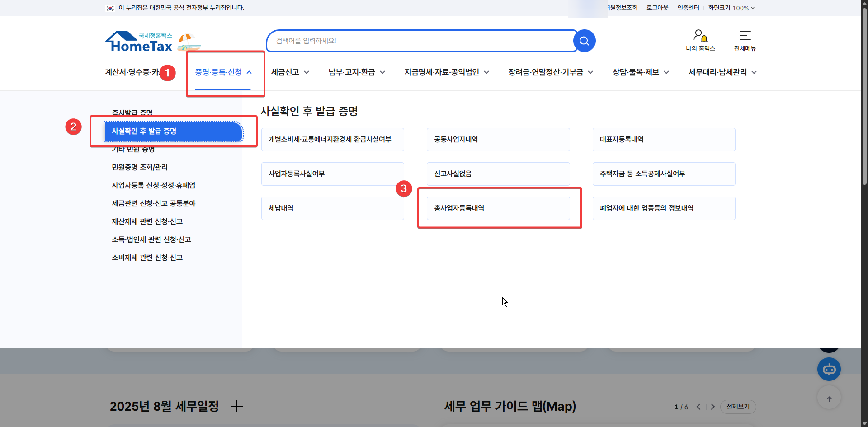Screen dimensions: 868x427
Task: Click the scroll-to-top arrow icon
Action: 829,397
